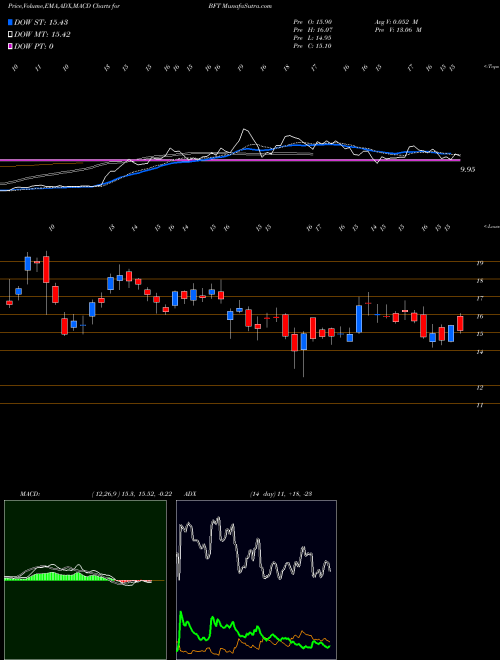
Task: Click the 'Avg V: 0.052 M' value
Action: (x=394, y=21)
